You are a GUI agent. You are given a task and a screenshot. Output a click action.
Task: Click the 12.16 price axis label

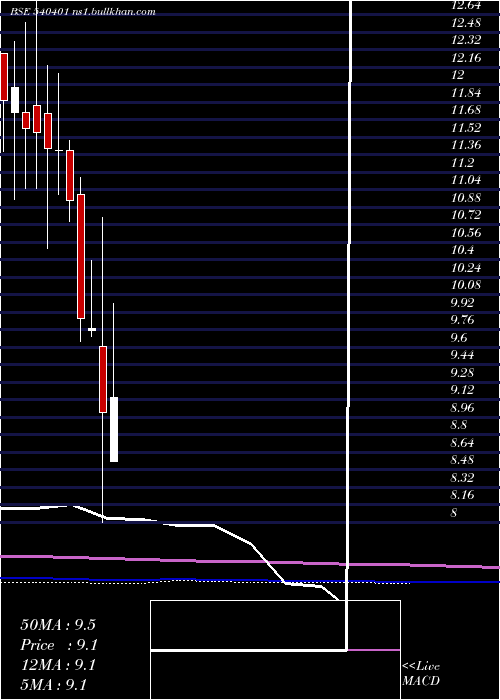click(467, 58)
